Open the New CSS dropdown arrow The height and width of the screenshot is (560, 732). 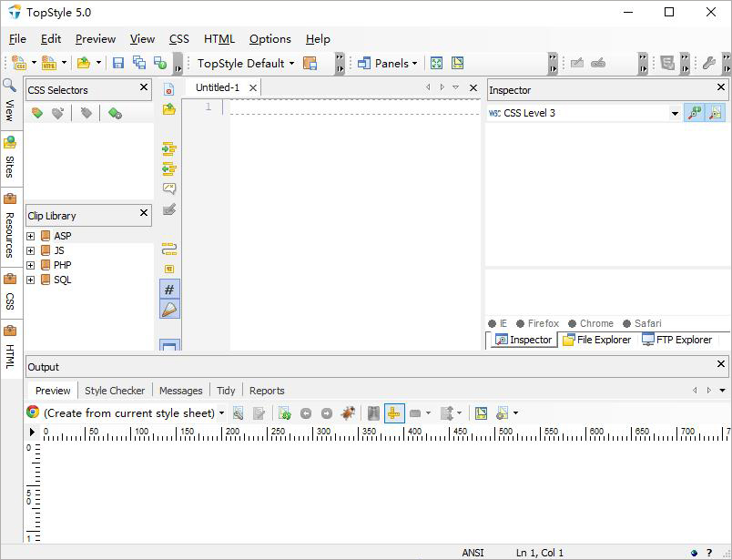(x=34, y=63)
